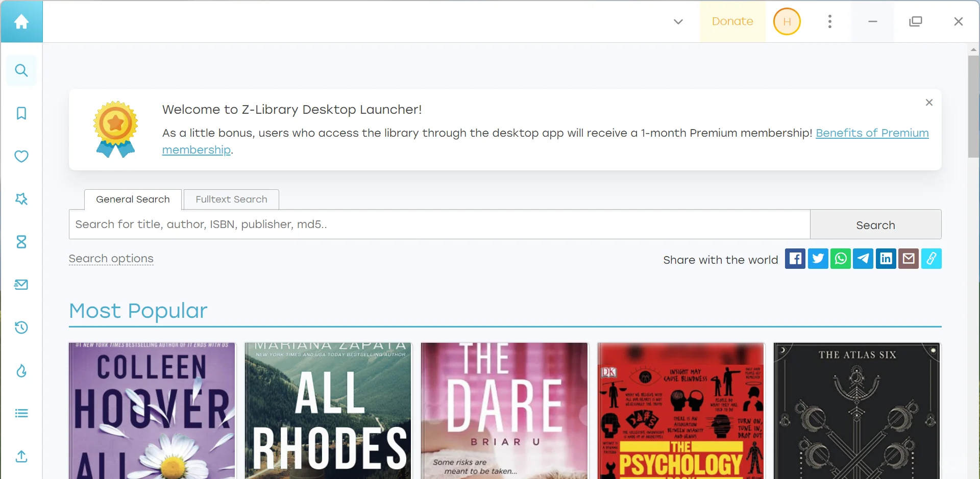Copy share link icon
This screenshot has width=980, height=479.
tap(932, 259)
